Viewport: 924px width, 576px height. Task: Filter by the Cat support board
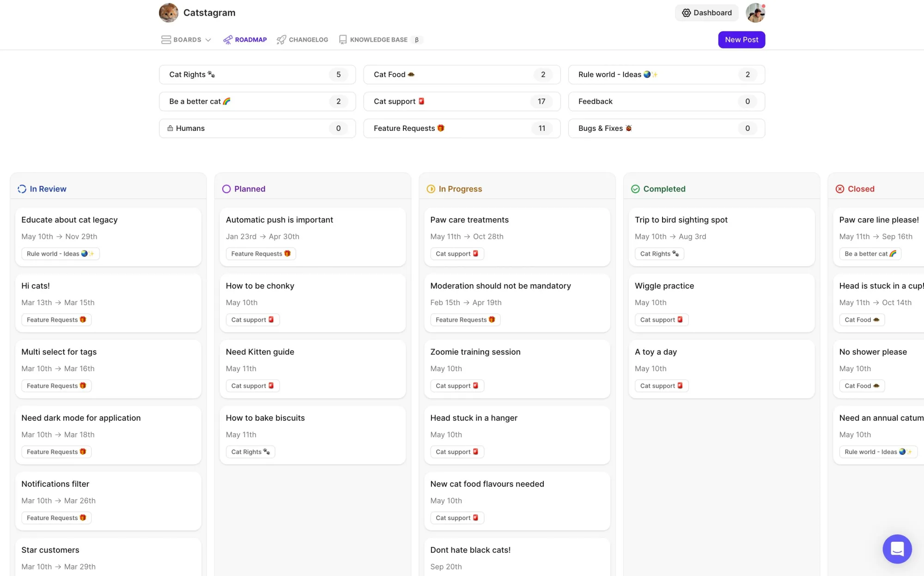click(462, 101)
